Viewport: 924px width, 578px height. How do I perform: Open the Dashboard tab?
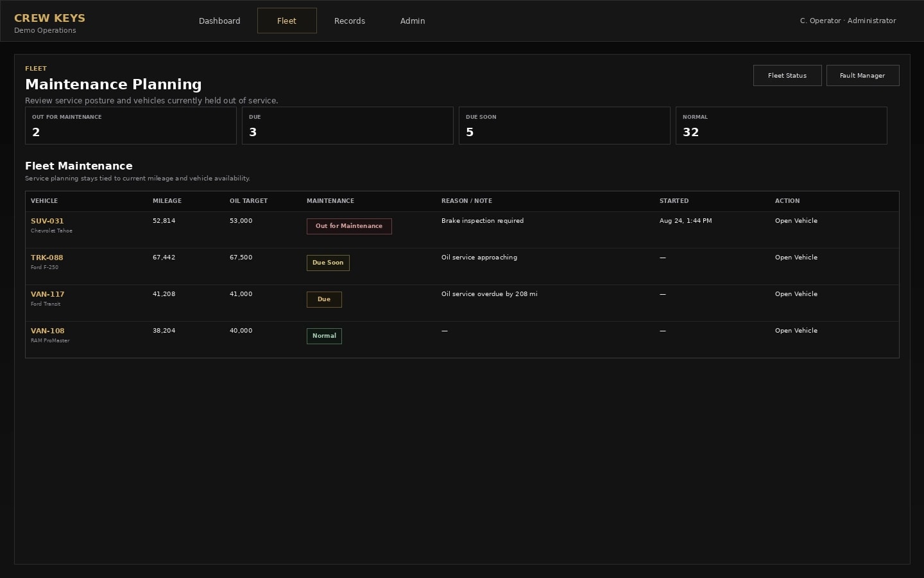tap(219, 21)
